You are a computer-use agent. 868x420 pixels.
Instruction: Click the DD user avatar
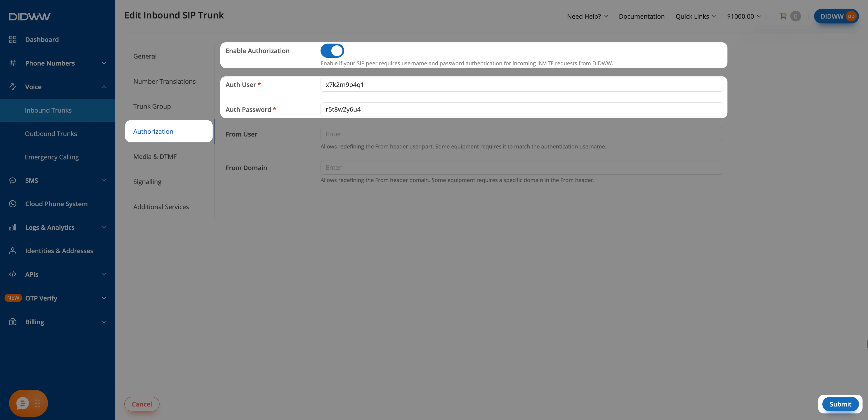tap(851, 16)
